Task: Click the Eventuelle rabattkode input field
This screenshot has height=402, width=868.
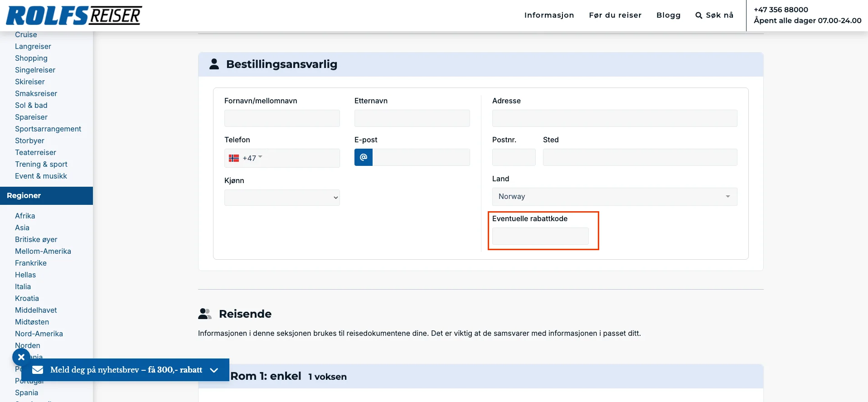Action: (x=540, y=236)
